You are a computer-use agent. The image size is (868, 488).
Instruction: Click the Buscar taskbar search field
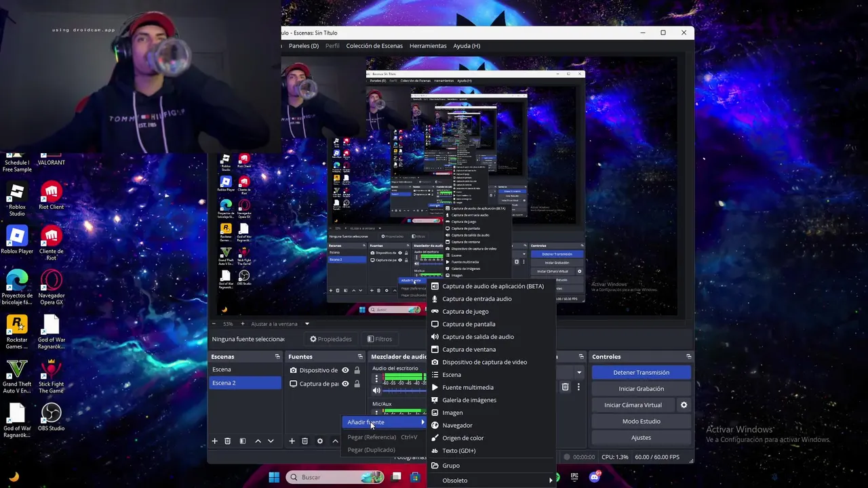coord(335,477)
